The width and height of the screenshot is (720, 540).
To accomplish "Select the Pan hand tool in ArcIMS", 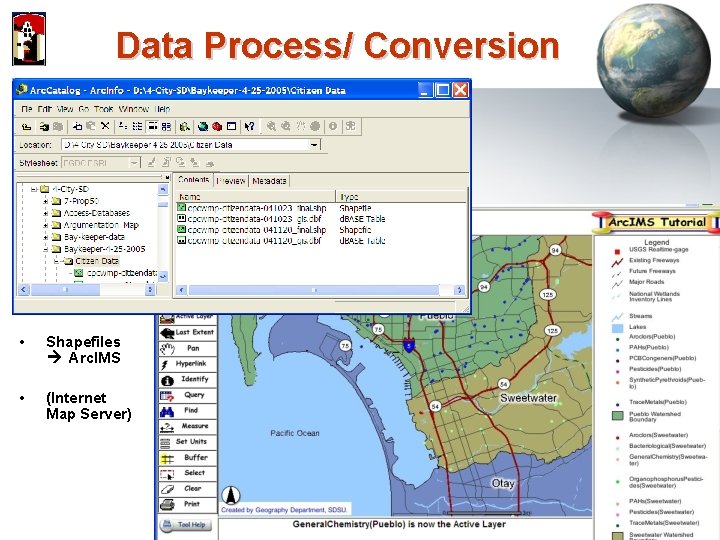I will (x=187, y=348).
